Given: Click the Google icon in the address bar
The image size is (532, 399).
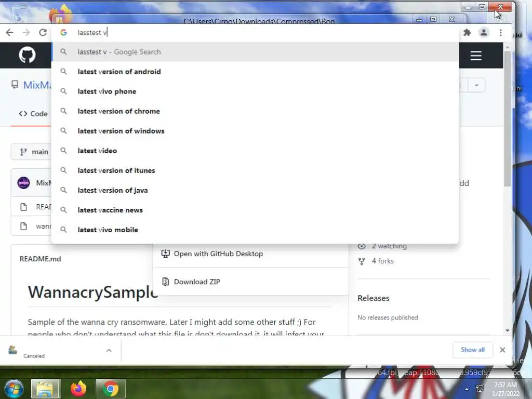Looking at the screenshot, I should click(x=63, y=33).
